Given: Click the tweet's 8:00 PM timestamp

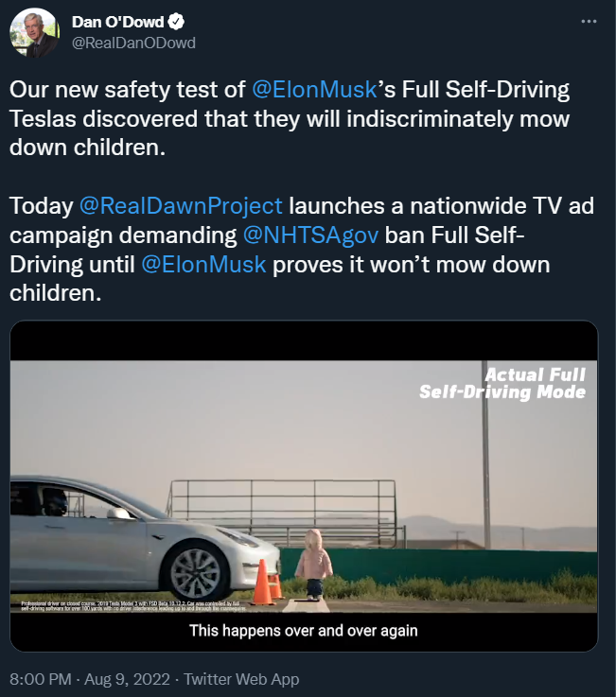Looking at the screenshot, I should pyautogui.click(x=39, y=679).
